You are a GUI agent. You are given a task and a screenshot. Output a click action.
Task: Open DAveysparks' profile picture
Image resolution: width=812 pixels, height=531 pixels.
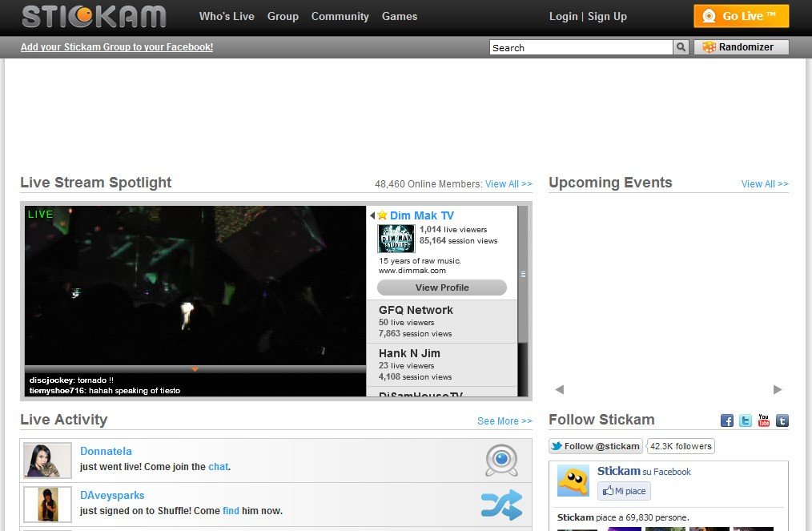point(47,505)
